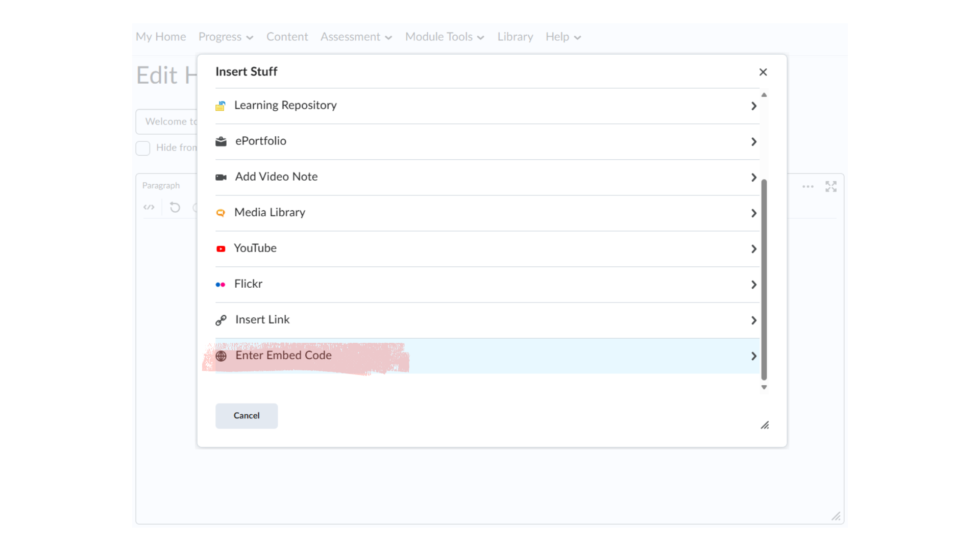Click the Cancel button
The image size is (980, 551).
[x=247, y=416]
